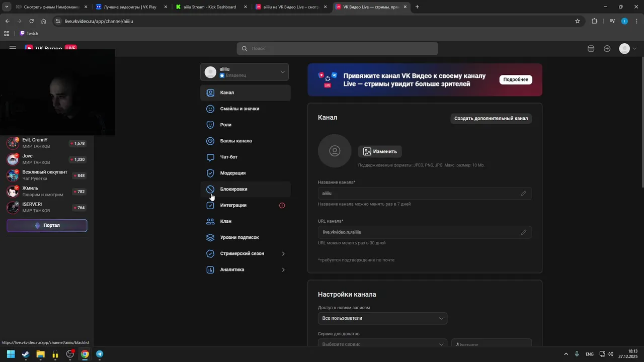644x362 pixels.
Task: Click Создать дополнительный канал button
Action: (491, 119)
